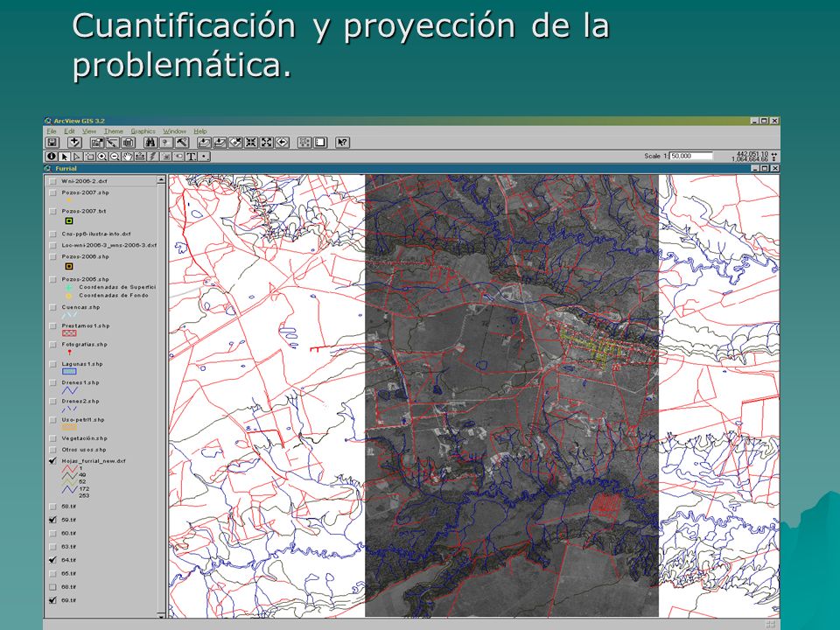This screenshot has width=840, height=630.
Task: Click the legend scrollbar up arrow
Action: coord(161,180)
